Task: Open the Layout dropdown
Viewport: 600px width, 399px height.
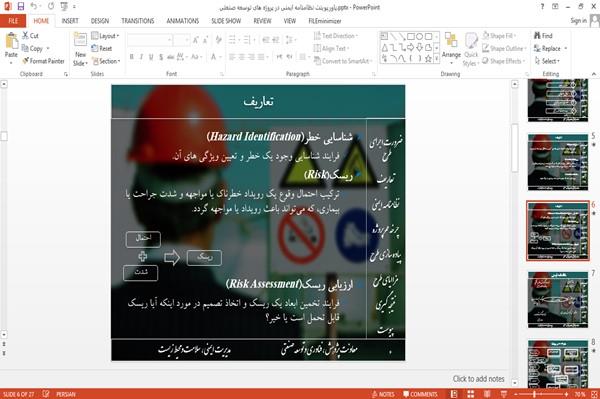Action: (x=105, y=36)
